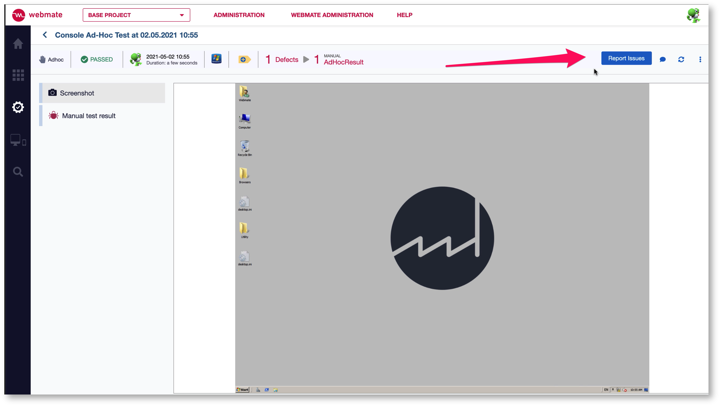Screen dimensions: 720x406
Task: Click the Report Issues button
Action: [626, 58]
